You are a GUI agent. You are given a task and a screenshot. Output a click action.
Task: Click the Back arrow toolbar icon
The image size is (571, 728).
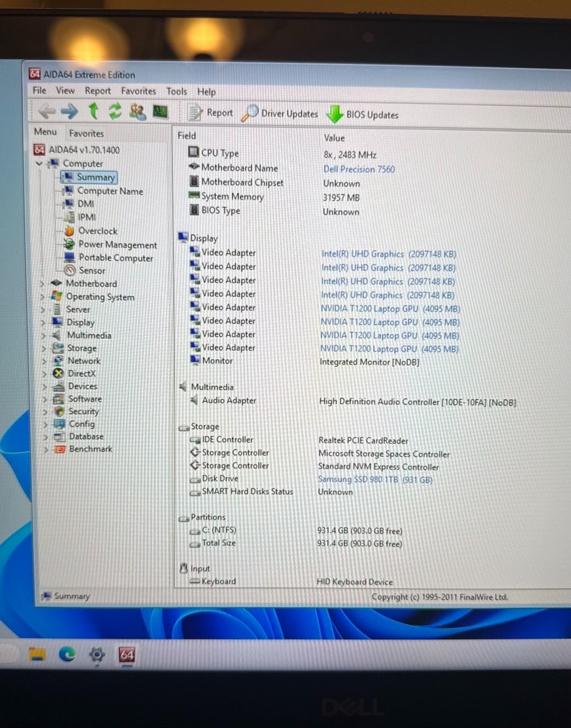tap(47, 111)
